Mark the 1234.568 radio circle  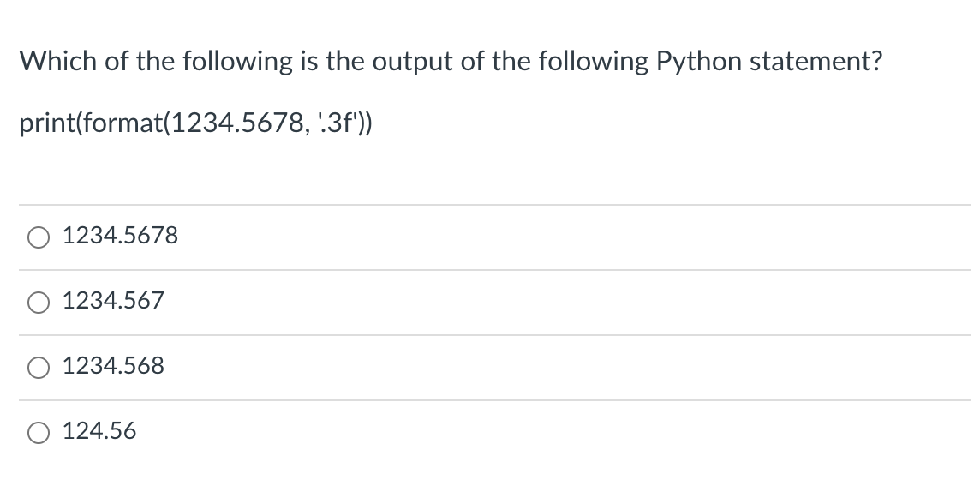(39, 368)
